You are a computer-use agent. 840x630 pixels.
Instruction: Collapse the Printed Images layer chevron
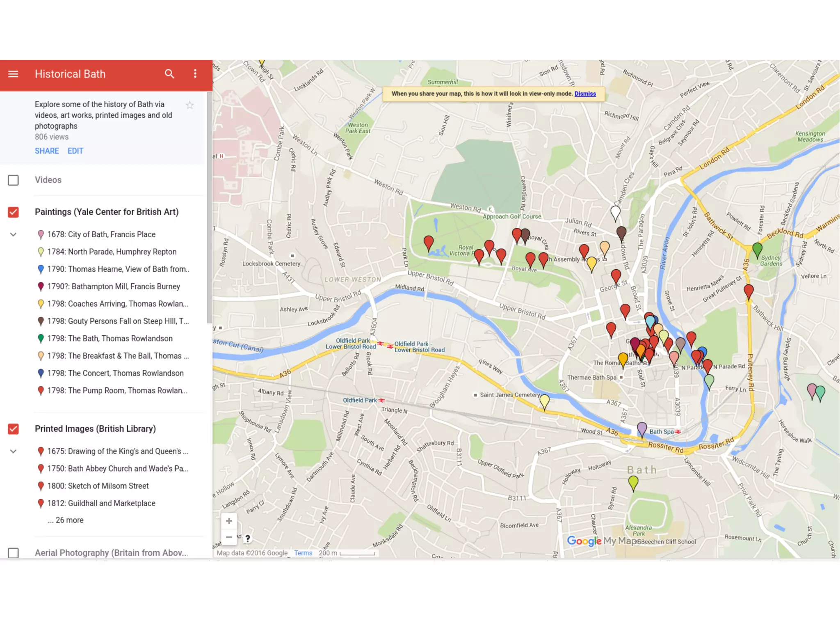[x=13, y=451]
